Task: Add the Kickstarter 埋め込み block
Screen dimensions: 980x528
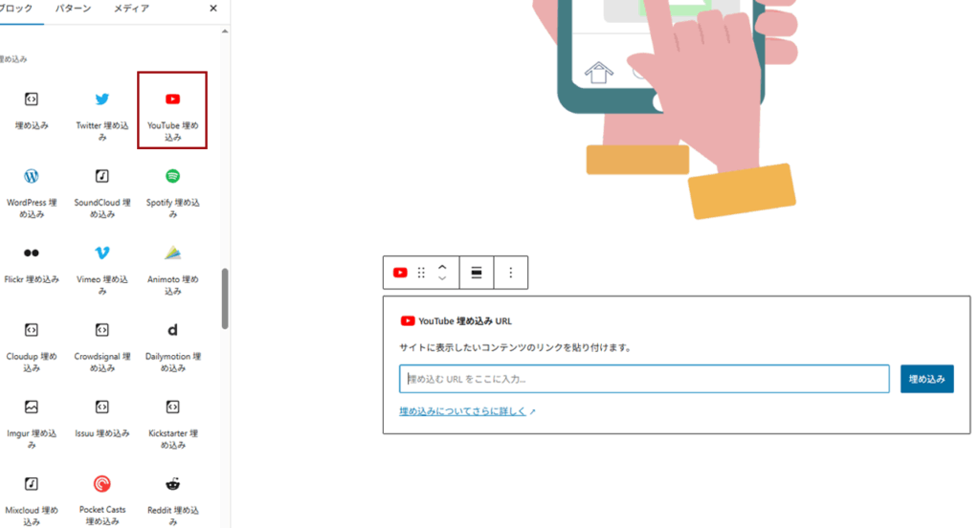Action: tap(172, 423)
